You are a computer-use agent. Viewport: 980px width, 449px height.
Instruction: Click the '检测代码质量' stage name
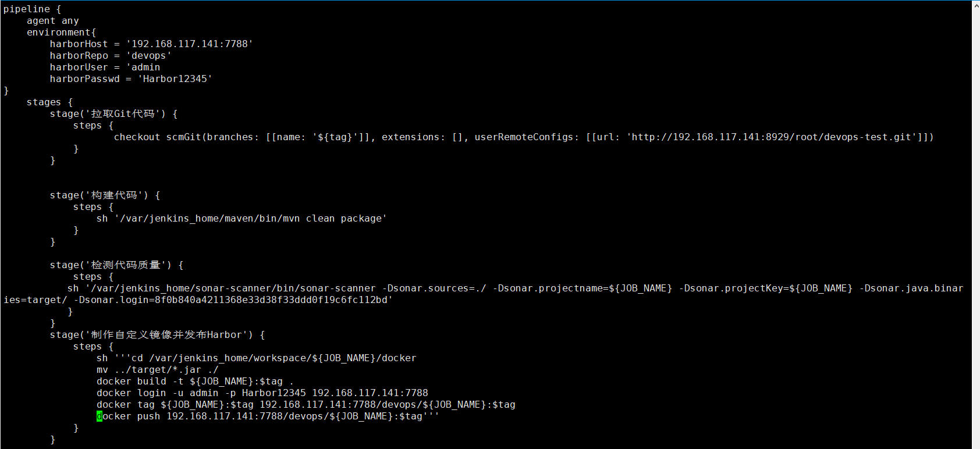point(126,265)
